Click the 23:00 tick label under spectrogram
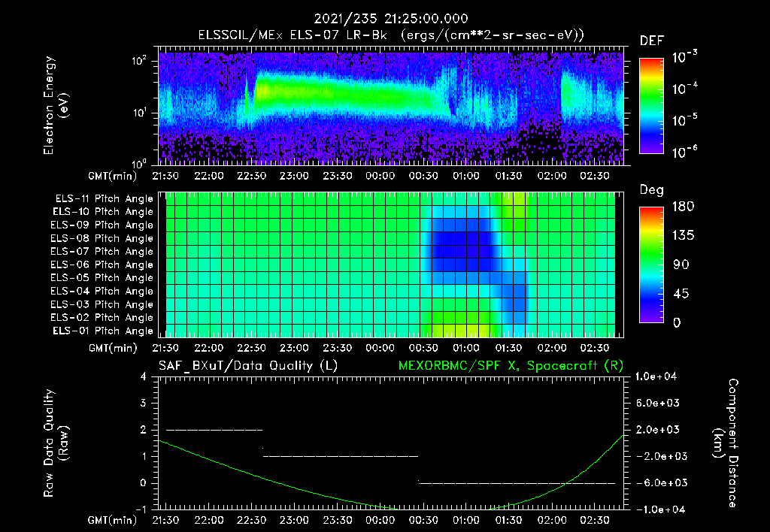This screenshot has height=532, width=770. tap(294, 176)
